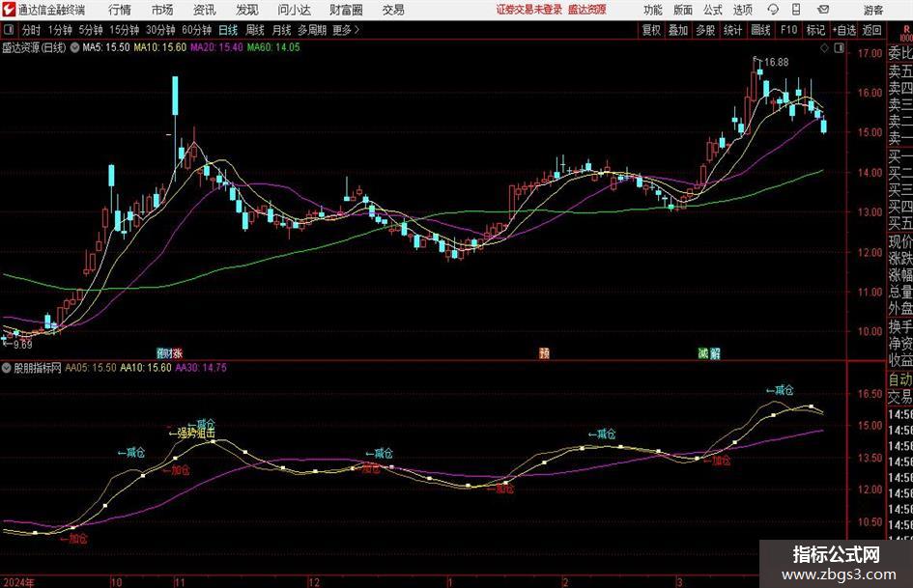Screen dimensions: 913x588
Task: Open the 交易 menu
Action: pos(393,10)
